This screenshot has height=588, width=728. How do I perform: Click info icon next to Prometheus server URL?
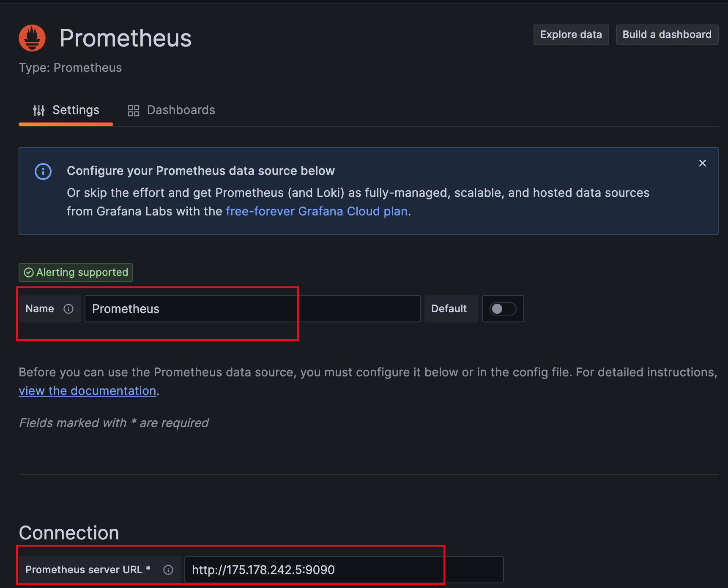(x=168, y=570)
